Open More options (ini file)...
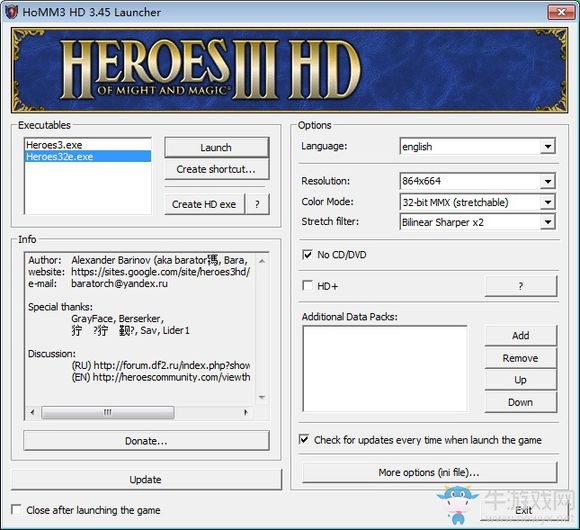 click(x=429, y=472)
